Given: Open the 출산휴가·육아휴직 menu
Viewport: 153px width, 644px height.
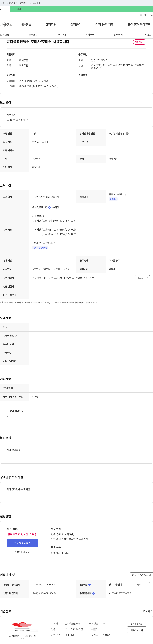Looking at the screenshot, I should [x=139, y=25].
